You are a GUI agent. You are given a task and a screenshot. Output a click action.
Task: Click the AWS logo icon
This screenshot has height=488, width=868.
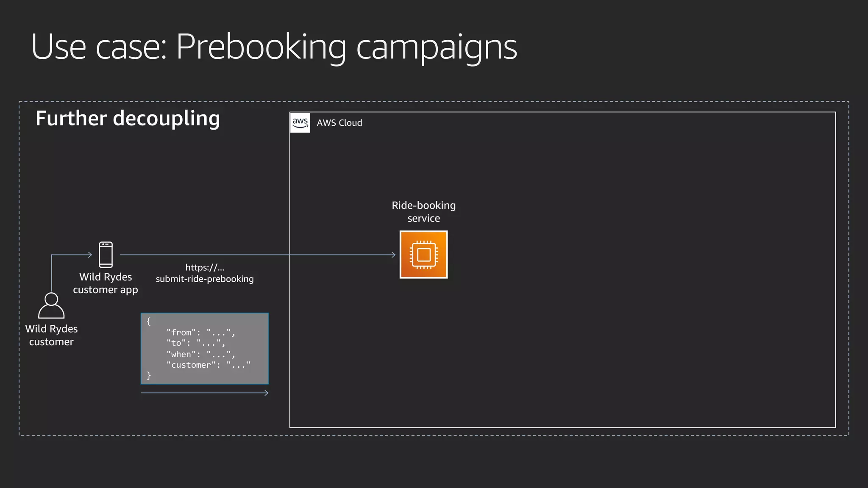(300, 123)
